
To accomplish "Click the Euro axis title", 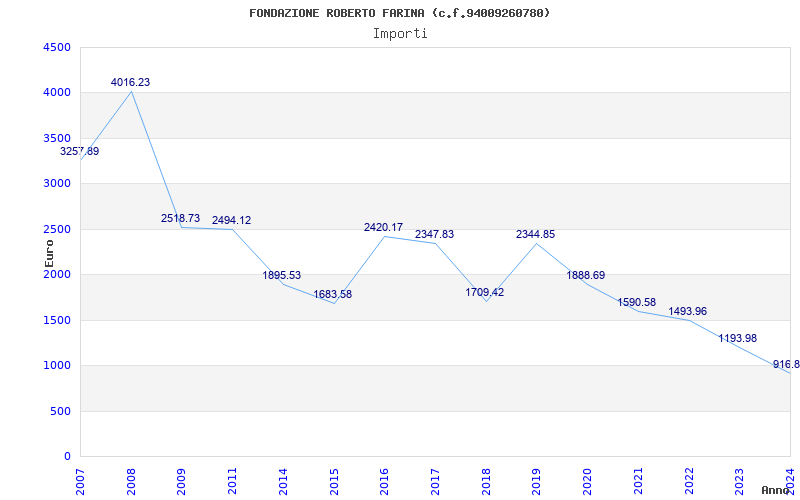I will click(49, 253).
